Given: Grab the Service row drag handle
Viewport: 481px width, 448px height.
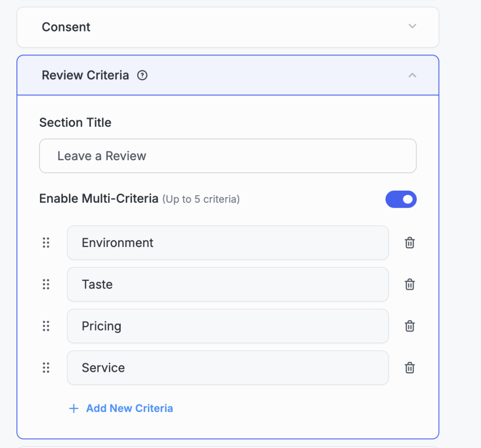Looking at the screenshot, I should [x=46, y=368].
